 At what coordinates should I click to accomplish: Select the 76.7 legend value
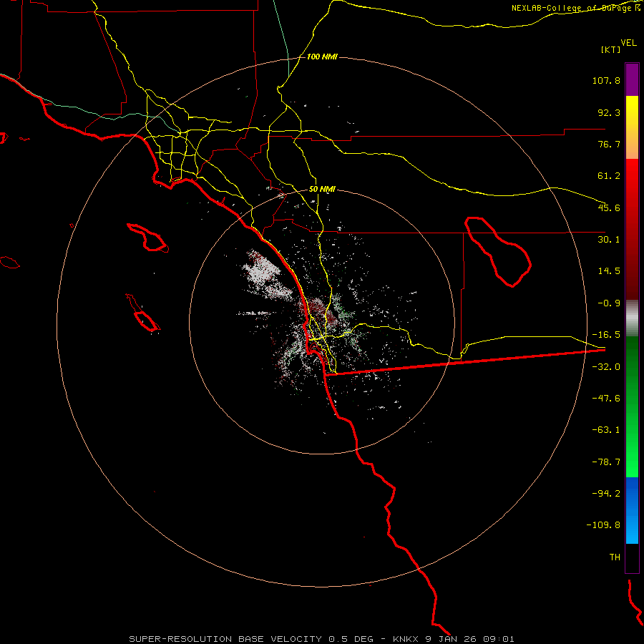(x=609, y=144)
